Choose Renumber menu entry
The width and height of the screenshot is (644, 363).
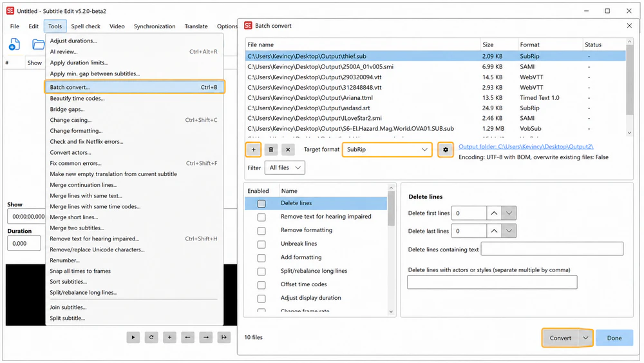(135, 260)
